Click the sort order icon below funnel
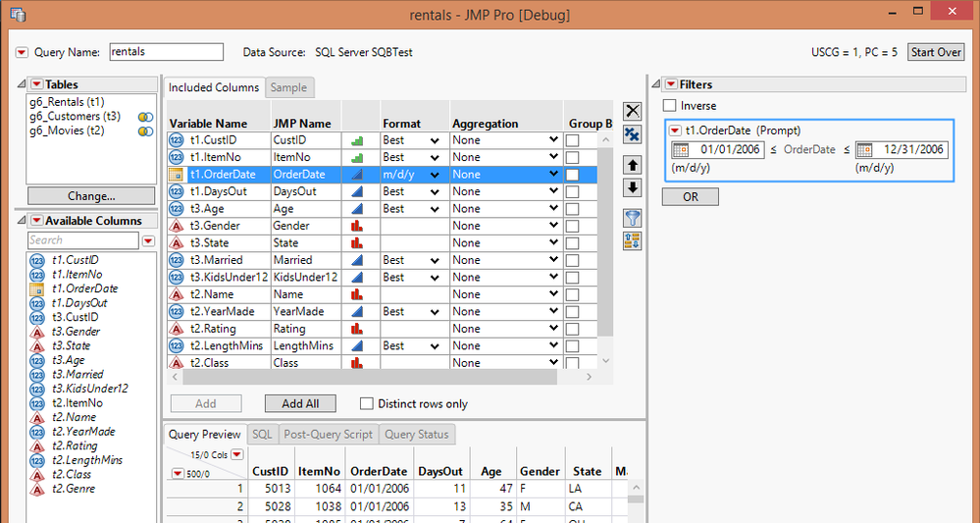Screen dimensions: 980x523 point(633,240)
